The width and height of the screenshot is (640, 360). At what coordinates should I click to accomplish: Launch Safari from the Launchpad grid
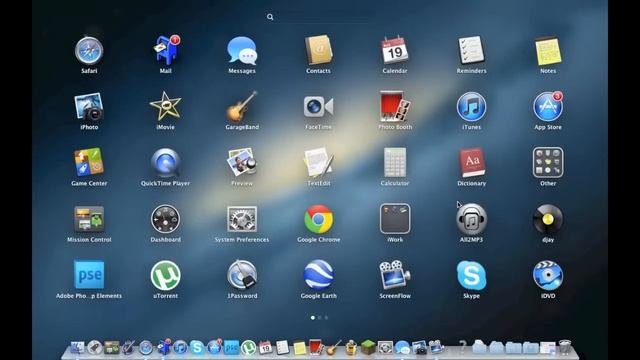point(89,51)
